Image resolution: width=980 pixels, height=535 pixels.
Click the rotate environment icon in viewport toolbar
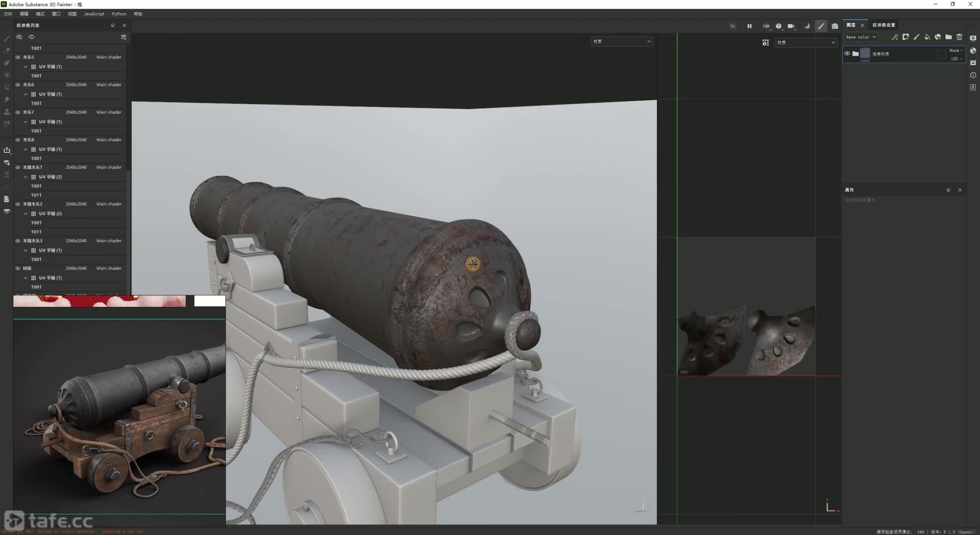807,26
